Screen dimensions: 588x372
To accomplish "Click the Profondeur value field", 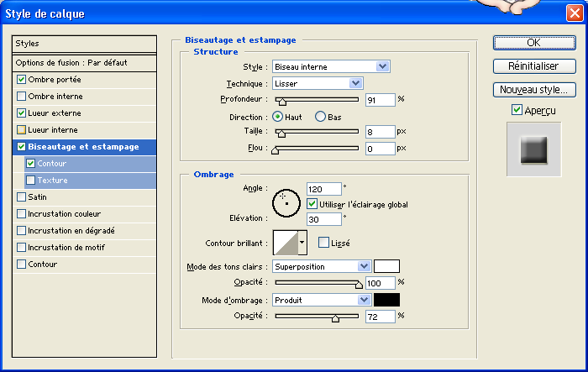I will [x=380, y=99].
